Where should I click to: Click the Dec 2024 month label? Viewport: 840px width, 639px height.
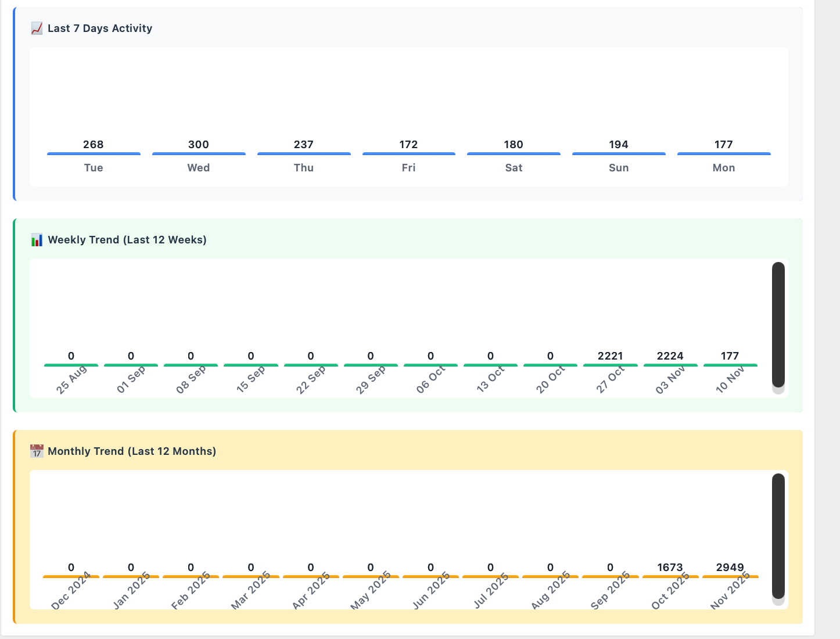pos(71,591)
